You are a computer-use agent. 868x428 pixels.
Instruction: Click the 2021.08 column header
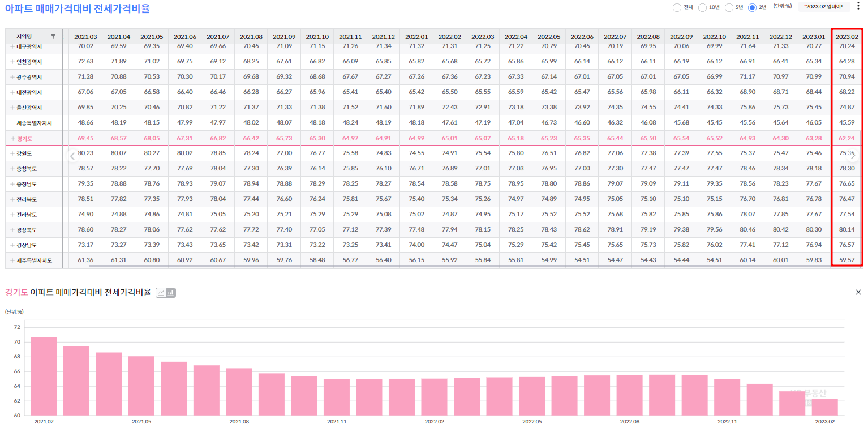coord(251,36)
